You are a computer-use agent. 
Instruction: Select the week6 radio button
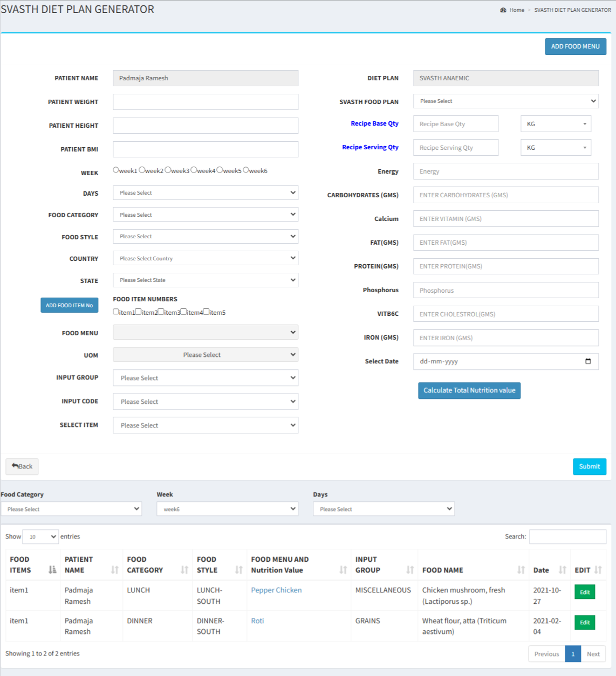(x=245, y=170)
